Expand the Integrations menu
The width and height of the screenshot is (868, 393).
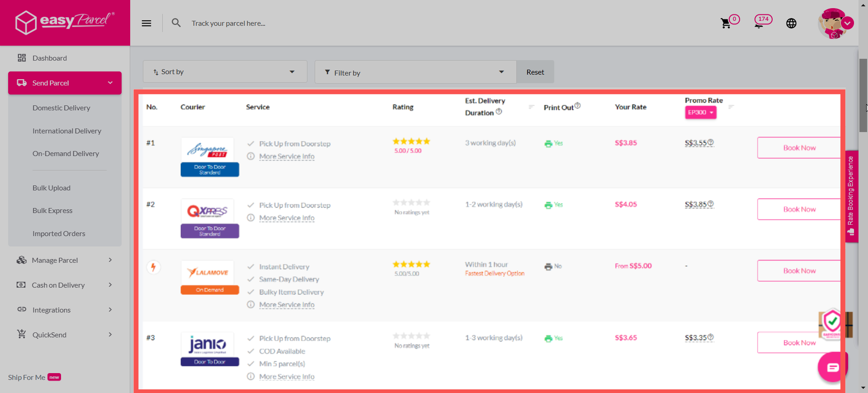click(x=65, y=310)
